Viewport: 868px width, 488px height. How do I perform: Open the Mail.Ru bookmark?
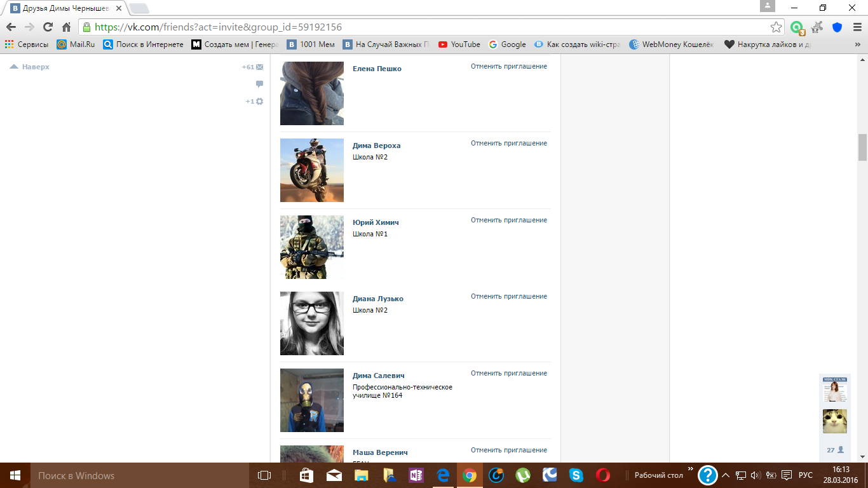(x=76, y=44)
